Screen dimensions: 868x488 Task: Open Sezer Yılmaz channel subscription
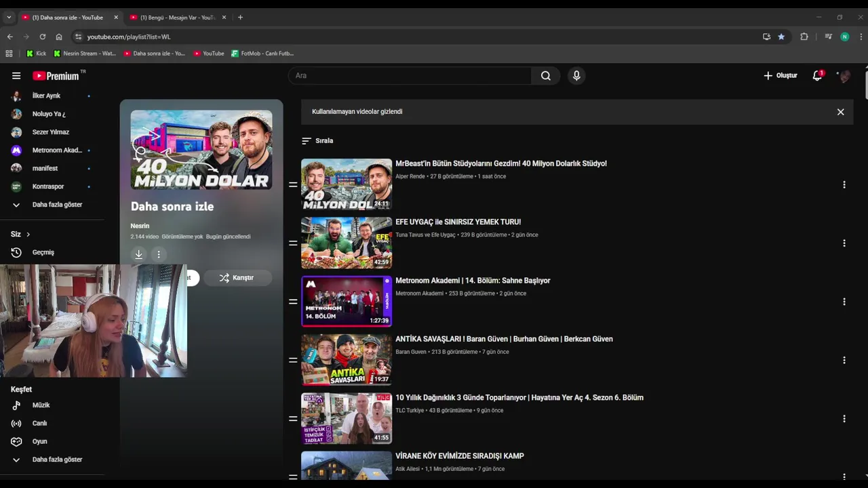click(x=52, y=132)
